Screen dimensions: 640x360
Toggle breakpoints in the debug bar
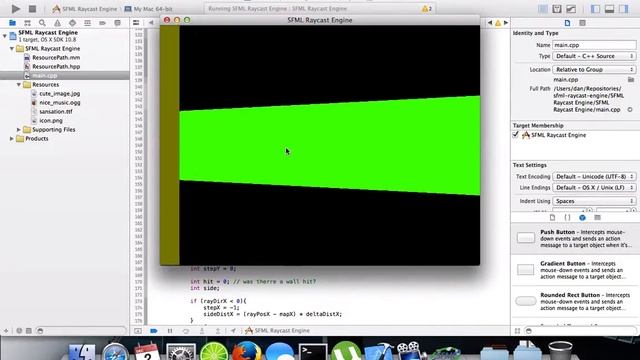tap(154, 331)
